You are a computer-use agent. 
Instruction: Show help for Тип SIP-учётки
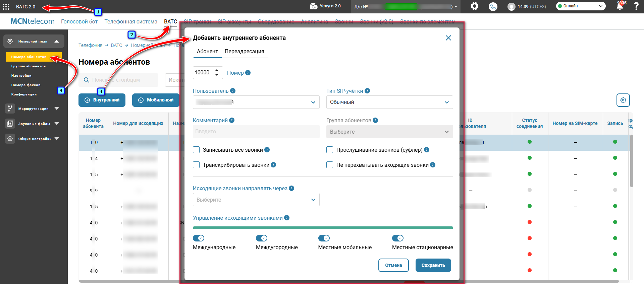(367, 91)
